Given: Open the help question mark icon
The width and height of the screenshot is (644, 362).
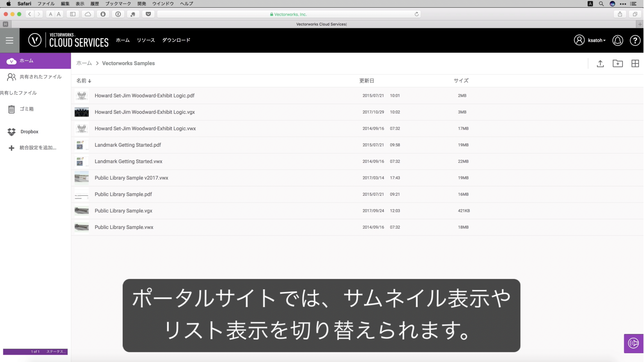Looking at the screenshot, I should (635, 40).
